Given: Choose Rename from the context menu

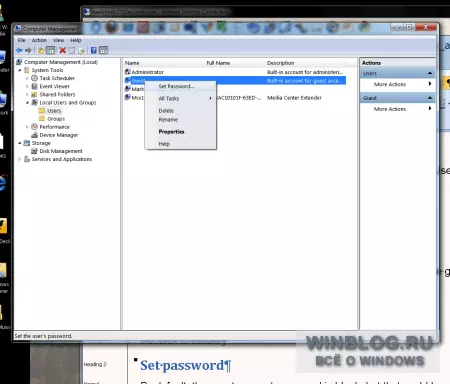Looking at the screenshot, I should (x=180, y=119).
